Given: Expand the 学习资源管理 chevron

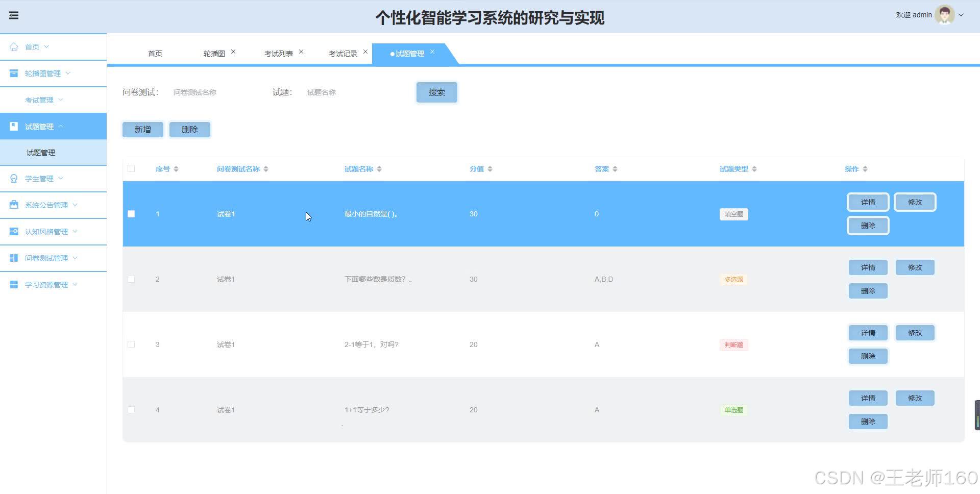Looking at the screenshot, I should [x=75, y=284].
